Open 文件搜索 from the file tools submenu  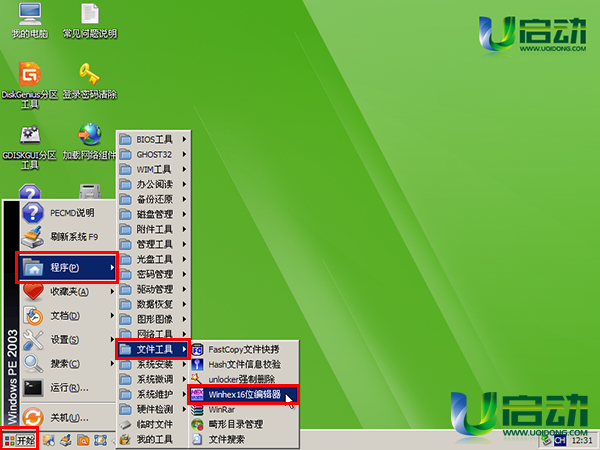(244, 439)
